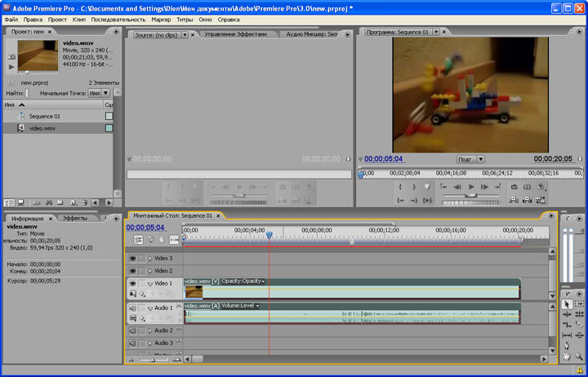Expand the Audio 2 track
The image size is (588, 377).
150,330
